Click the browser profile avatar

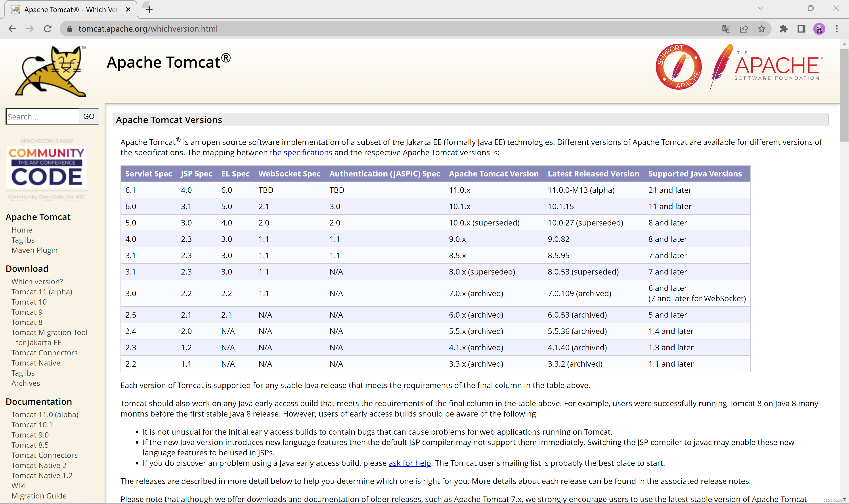[819, 28]
